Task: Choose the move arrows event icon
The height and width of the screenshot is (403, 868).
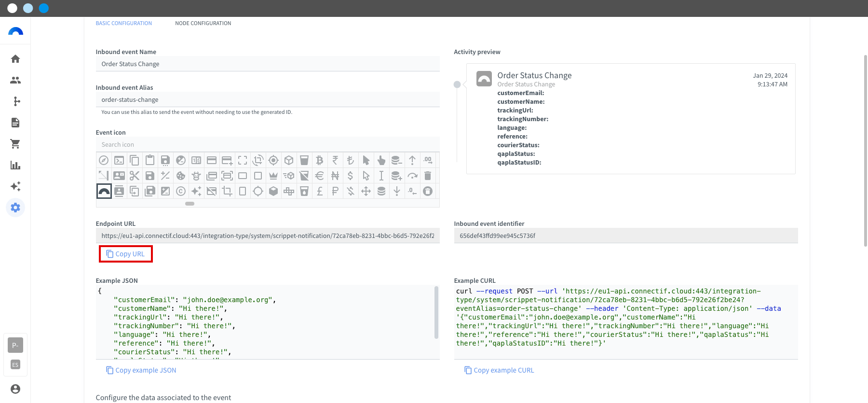Action: coord(366,191)
